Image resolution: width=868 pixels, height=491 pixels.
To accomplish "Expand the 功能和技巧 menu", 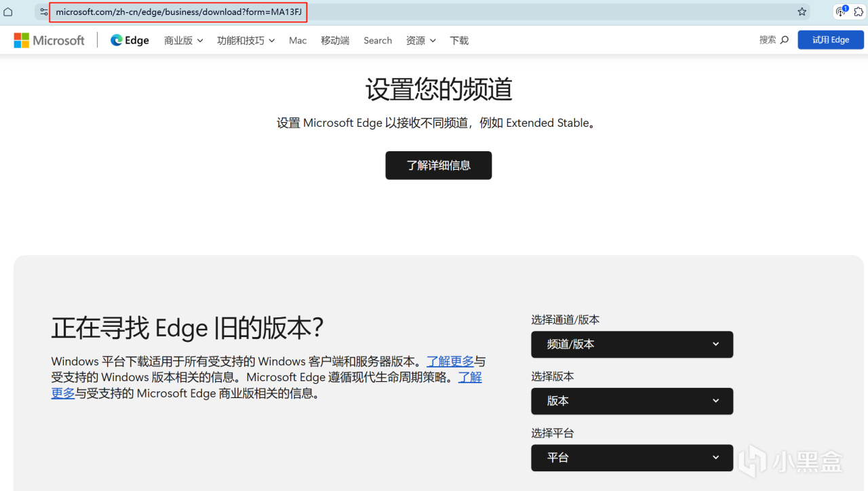I will tap(245, 40).
